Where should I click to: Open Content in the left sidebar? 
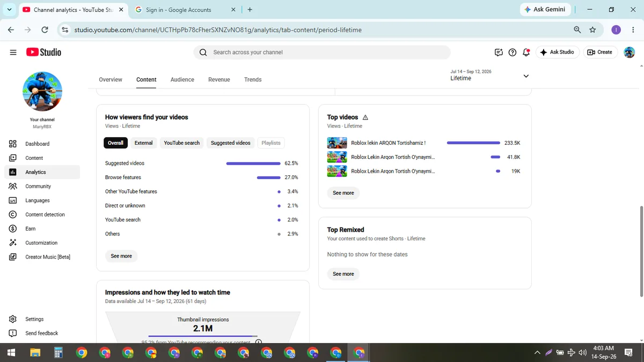42,158
